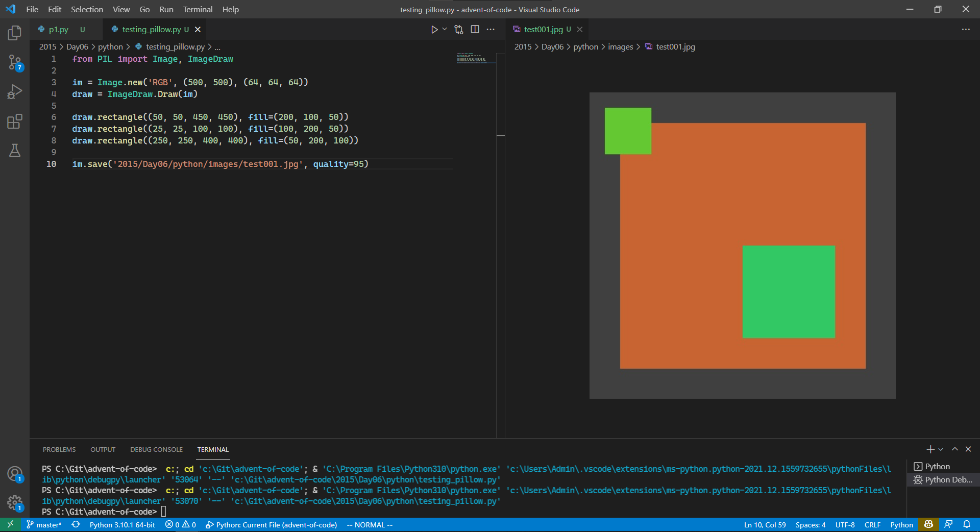Open the Explorer view in activity bar
Screen dimensions: 980x532
[15, 33]
